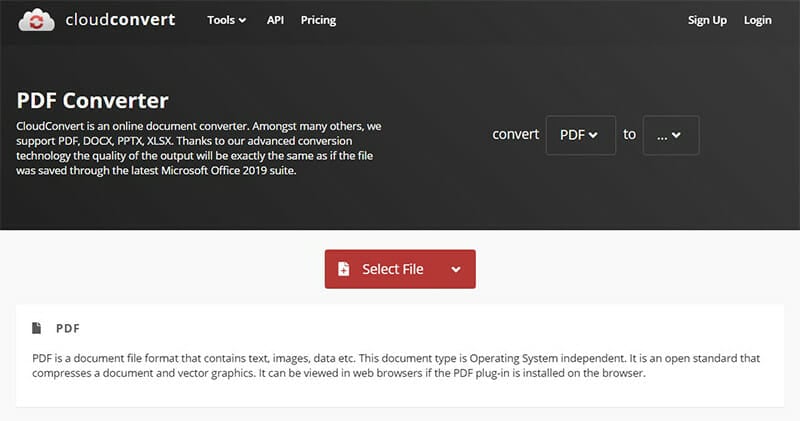Open the Pricing page
Image resolution: width=800 pixels, height=421 pixels.
318,20
